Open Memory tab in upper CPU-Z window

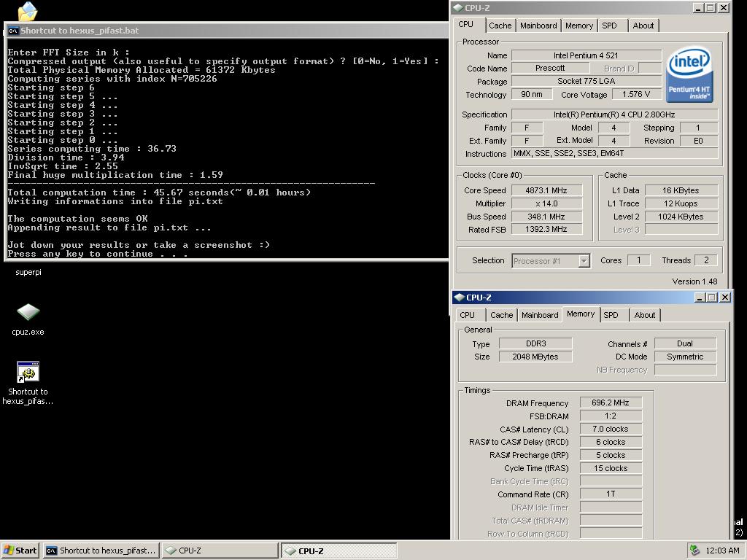click(578, 26)
